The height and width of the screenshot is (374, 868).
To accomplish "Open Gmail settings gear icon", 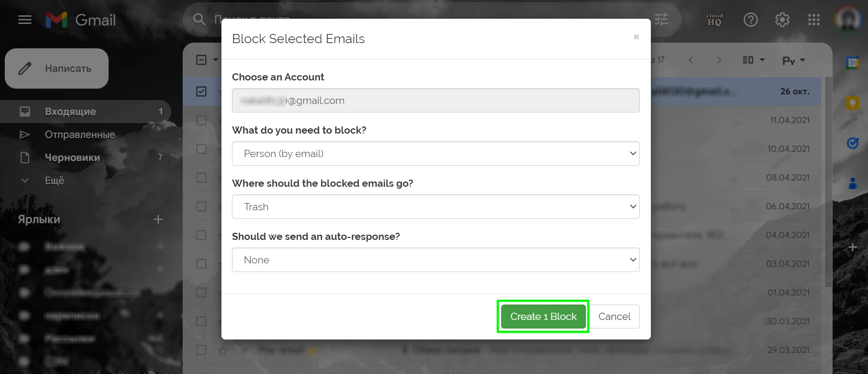I will point(782,20).
